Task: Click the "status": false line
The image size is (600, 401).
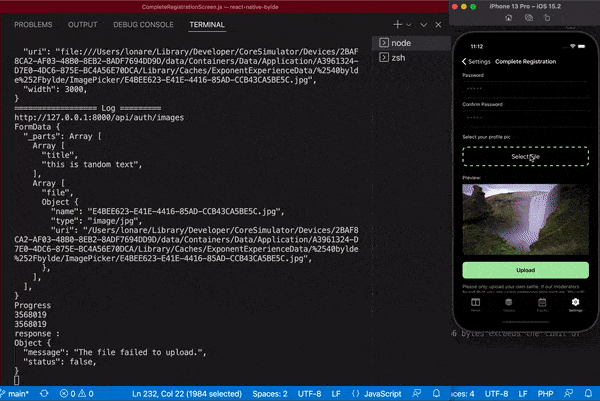Action: pos(60,362)
